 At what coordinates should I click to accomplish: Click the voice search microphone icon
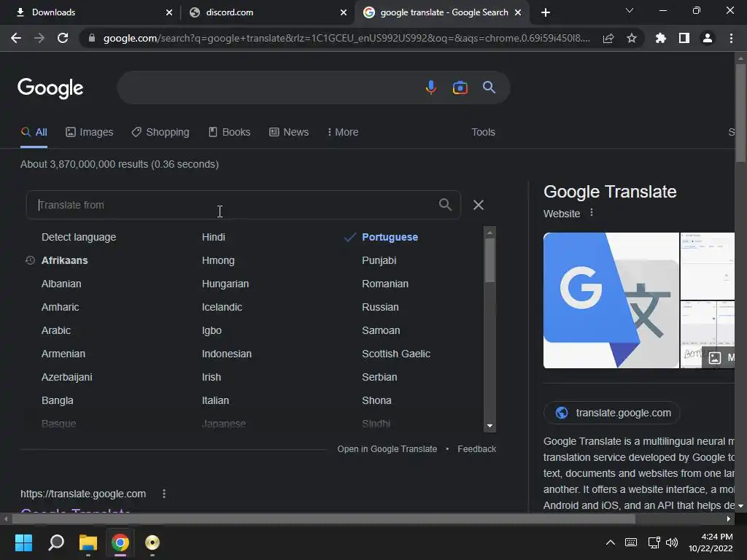(x=430, y=87)
